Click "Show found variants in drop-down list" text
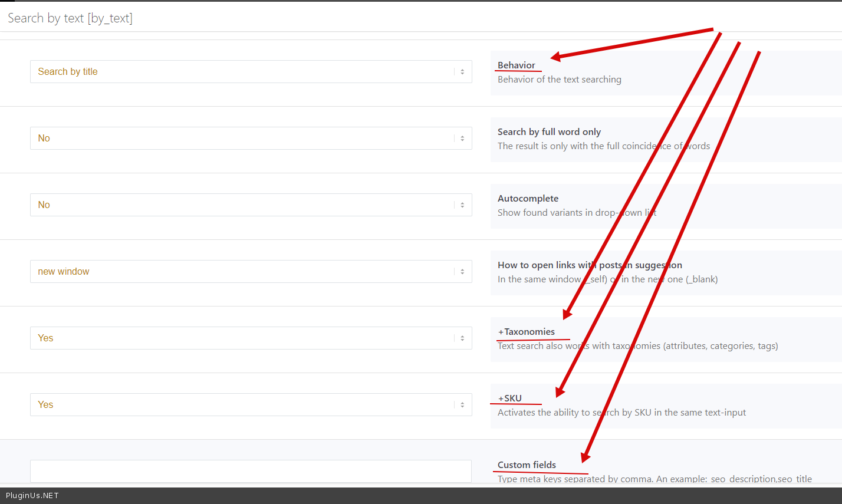This screenshot has width=842, height=504. pos(577,213)
